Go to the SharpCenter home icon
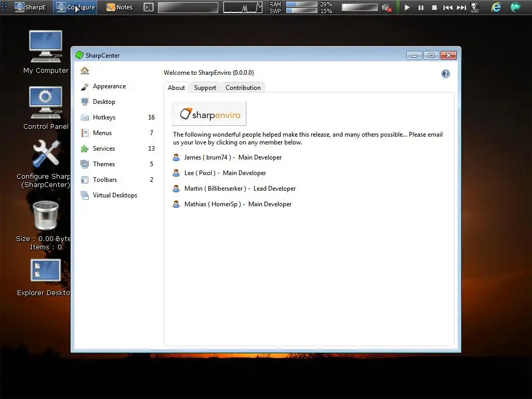 pos(85,71)
